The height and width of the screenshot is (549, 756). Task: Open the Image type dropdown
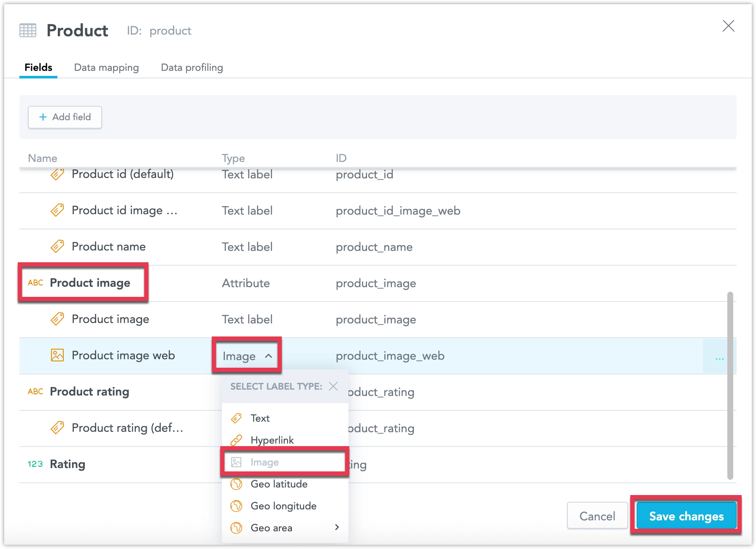coord(247,356)
